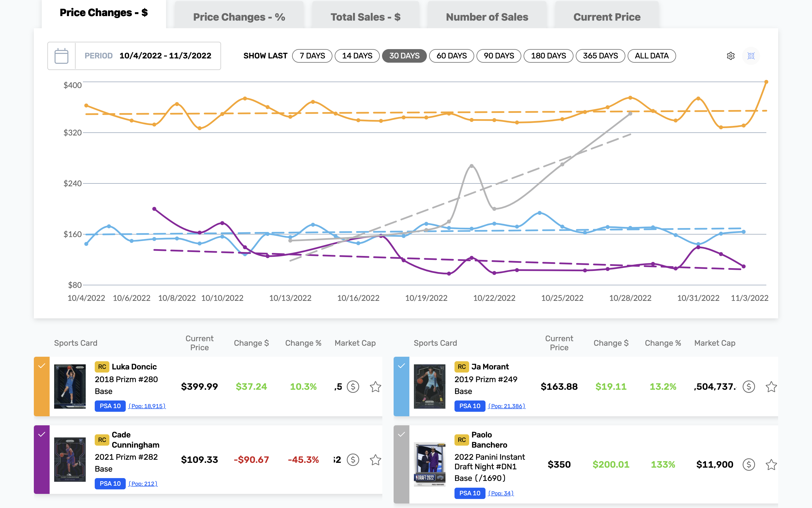The height and width of the screenshot is (508, 812).
Task: Click orange line final point at $400
Action: (x=766, y=82)
